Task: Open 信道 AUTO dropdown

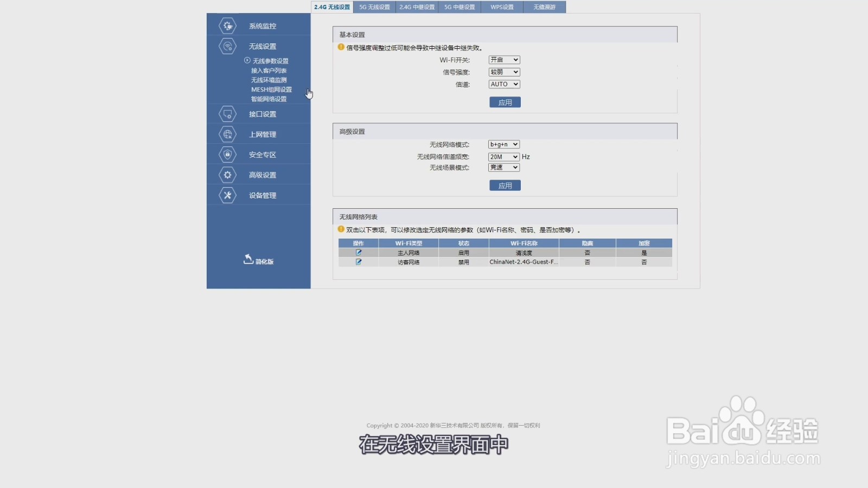Action: (x=504, y=84)
